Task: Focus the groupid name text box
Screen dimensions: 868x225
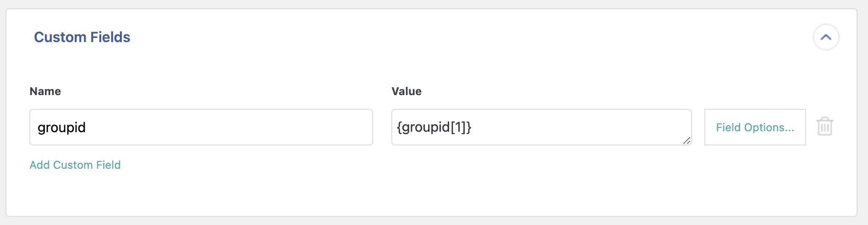Action: coord(201,127)
